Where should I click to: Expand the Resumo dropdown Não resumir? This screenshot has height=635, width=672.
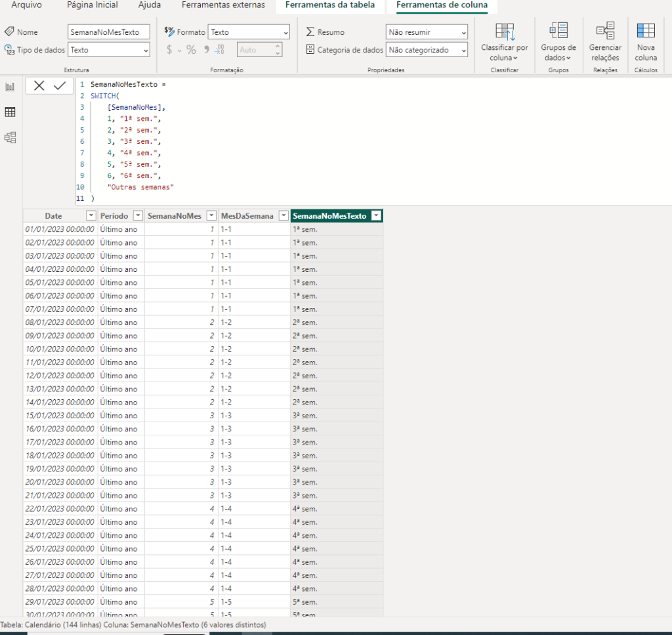(427, 32)
